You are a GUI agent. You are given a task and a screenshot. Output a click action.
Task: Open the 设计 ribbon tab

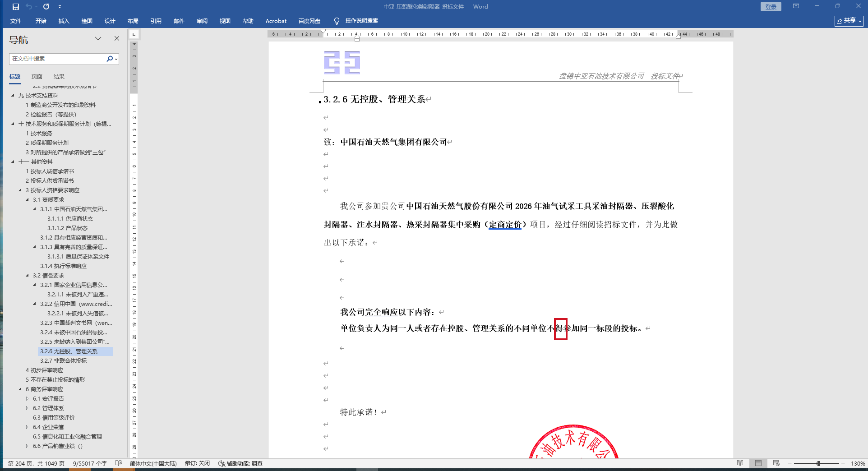[110, 21]
